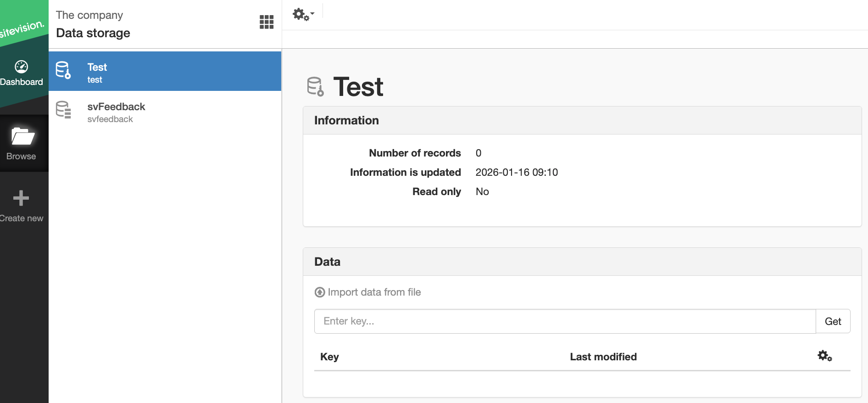This screenshot has width=868, height=403.
Task: Click the Test data storage database icon
Action: coord(63,70)
